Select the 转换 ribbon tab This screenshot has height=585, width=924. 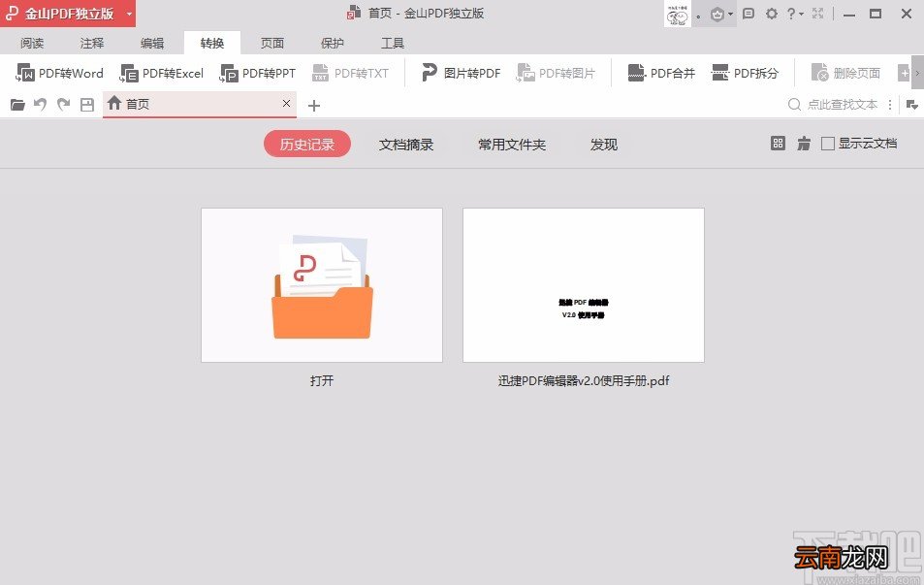click(x=212, y=43)
